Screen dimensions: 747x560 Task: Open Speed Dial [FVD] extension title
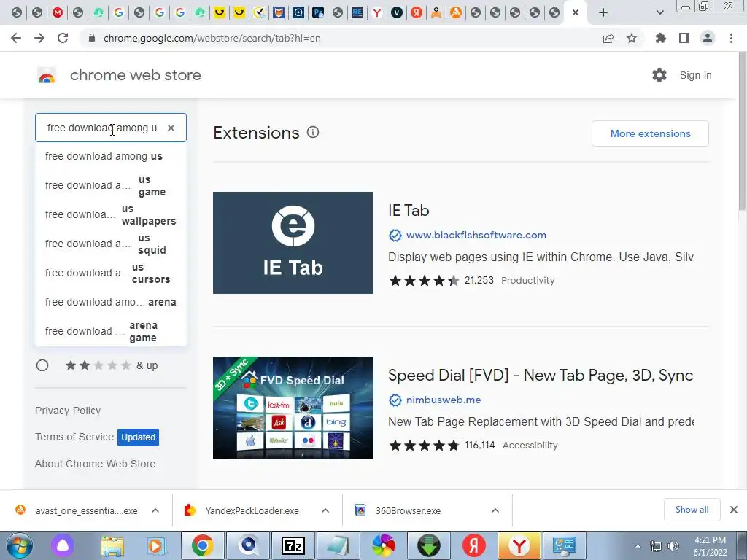pyautogui.click(x=541, y=376)
